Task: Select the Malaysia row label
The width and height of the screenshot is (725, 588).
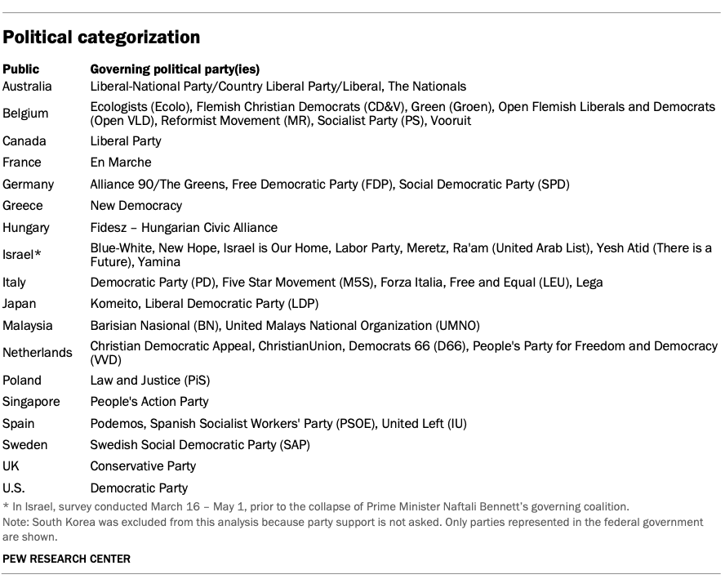Action: tap(28, 325)
